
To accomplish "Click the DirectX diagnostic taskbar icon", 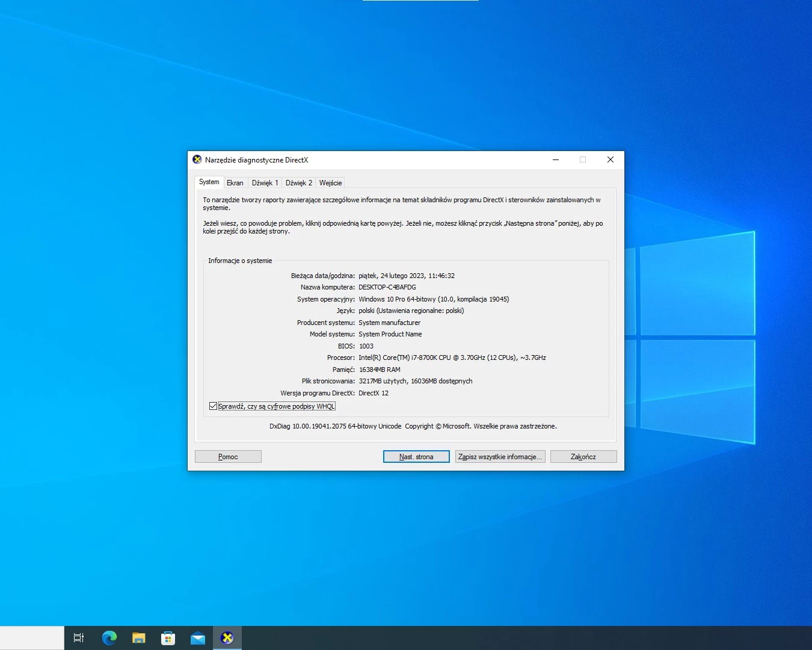I will pyautogui.click(x=227, y=638).
